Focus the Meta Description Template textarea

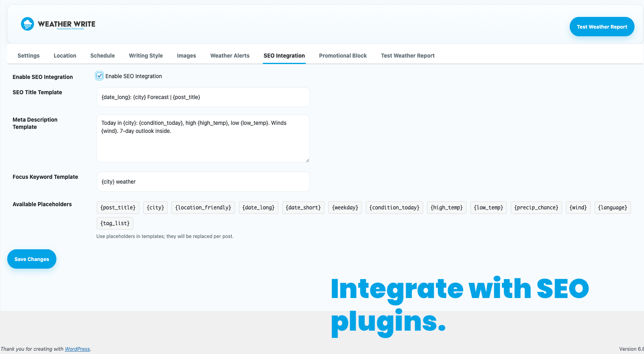(203, 139)
